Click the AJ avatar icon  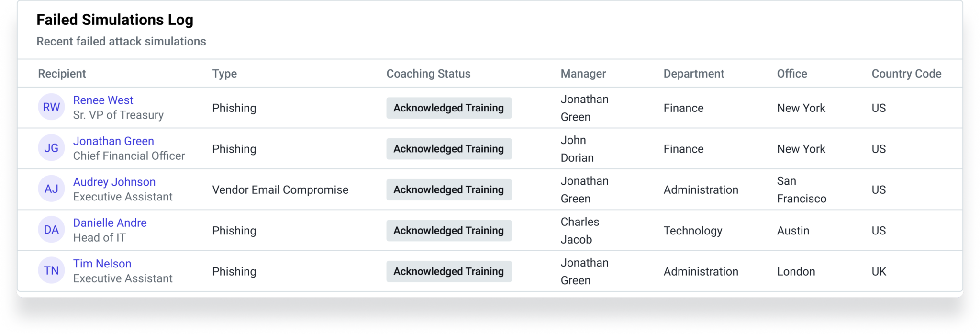click(51, 189)
